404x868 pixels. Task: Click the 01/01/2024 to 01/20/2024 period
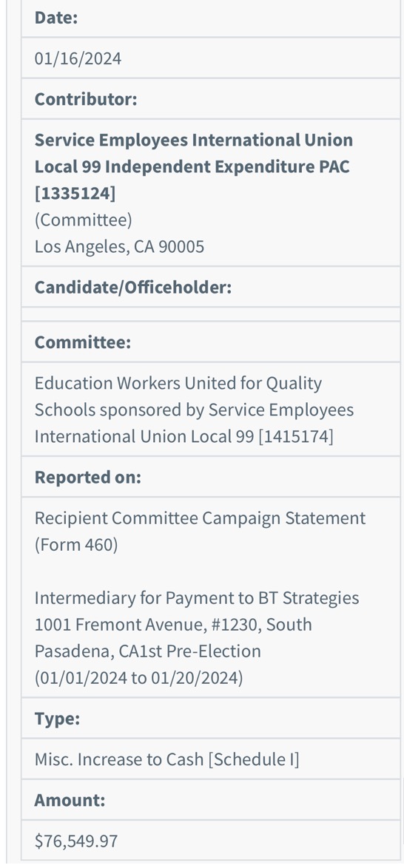click(138, 678)
